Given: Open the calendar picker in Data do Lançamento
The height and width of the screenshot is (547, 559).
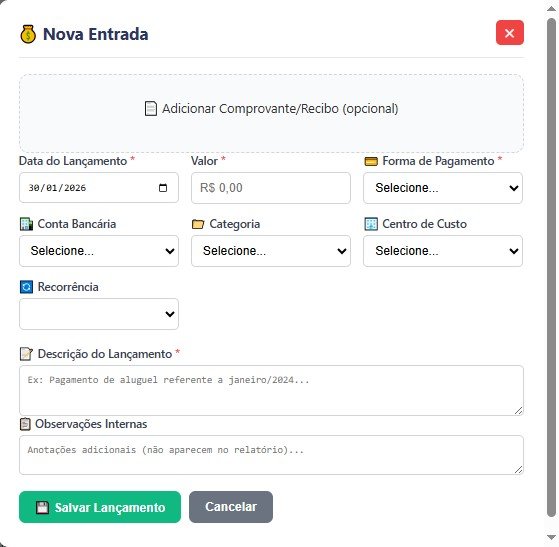Looking at the screenshot, I should (163, 188).
